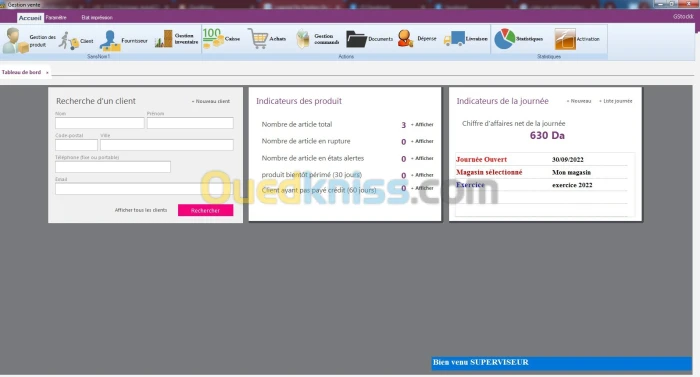Viewport: 700px width, 377px height.
Task: Focus the Téléphone input field
Action: [113, 167]
